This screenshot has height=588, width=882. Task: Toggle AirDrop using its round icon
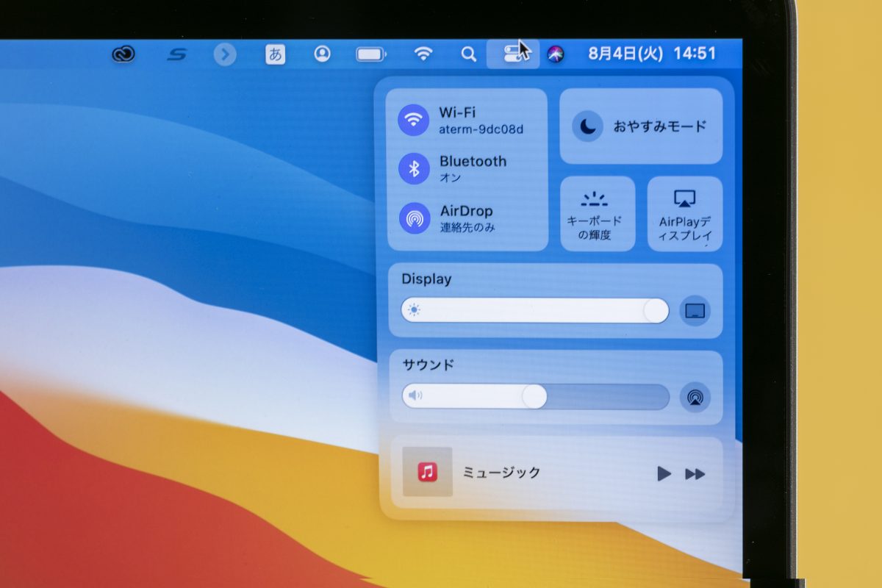414,218
